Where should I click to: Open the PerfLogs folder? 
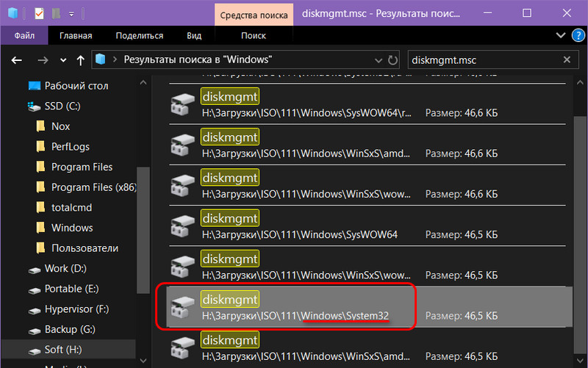[71, 146]
